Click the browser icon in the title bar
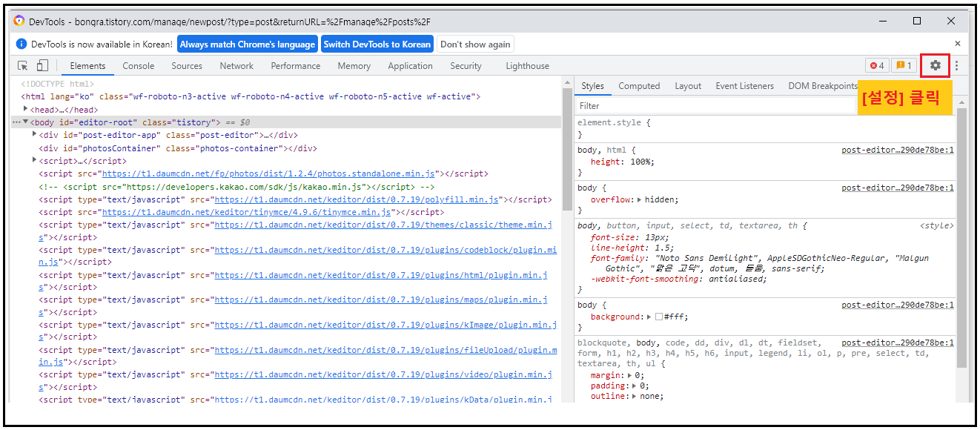This screenshot has width=980, height=430. [x=19, y=21]
